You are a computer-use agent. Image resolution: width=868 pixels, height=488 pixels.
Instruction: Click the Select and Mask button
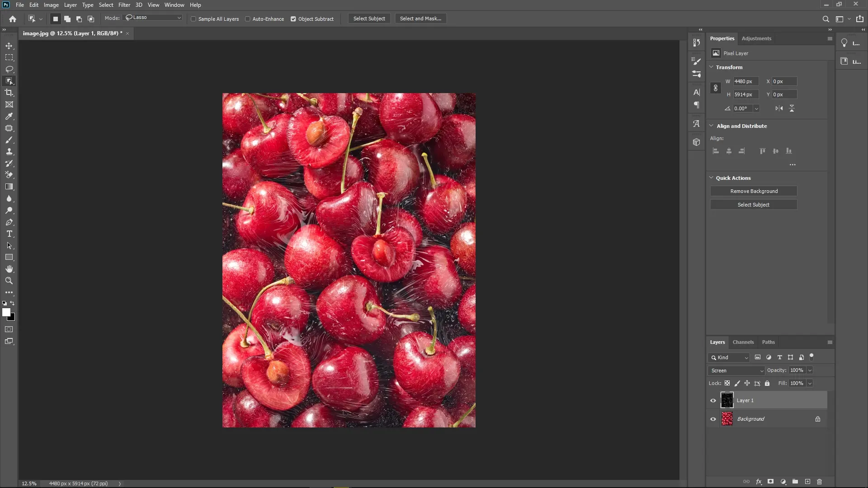point(420,19)
